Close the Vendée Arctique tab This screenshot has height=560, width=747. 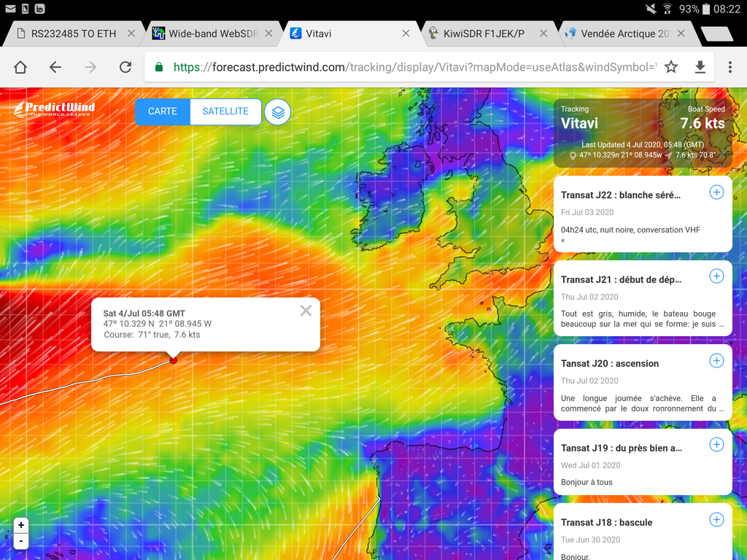pos(681,34)
